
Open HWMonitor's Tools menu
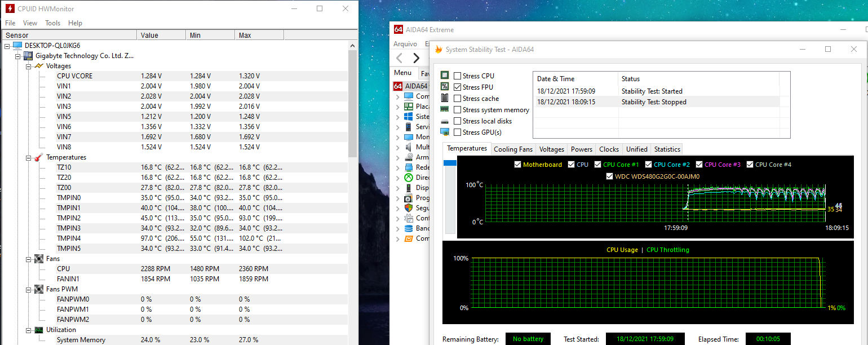pos(53,23)
